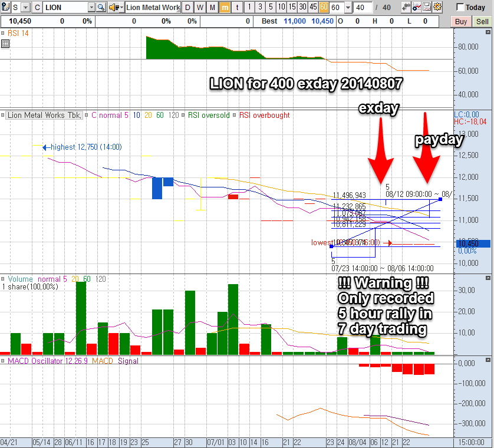The height and width of the screenshot is (448, 494).
Task: Toggle the RSI 14 indicator marker
Action: pyautogui.click(x=2, y=33)
